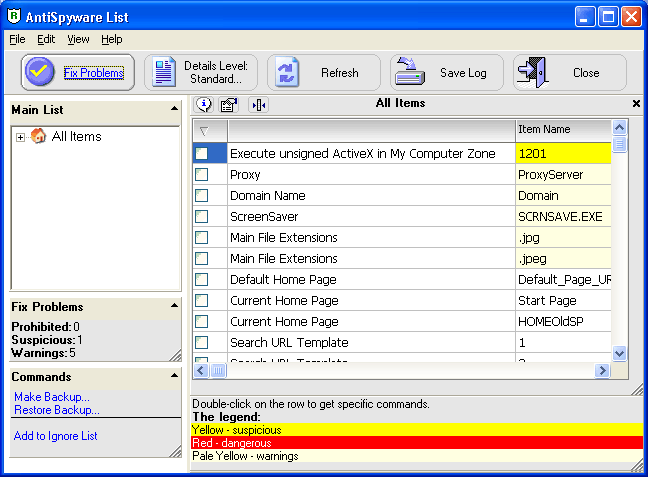Click the filter triangle in table header
This screenshot has width=648, height=477.
click(x=204, y=131)
